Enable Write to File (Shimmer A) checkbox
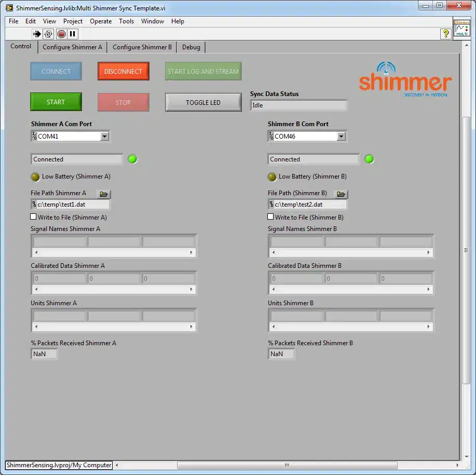This screenshot has height=475, width=476. 33,216
